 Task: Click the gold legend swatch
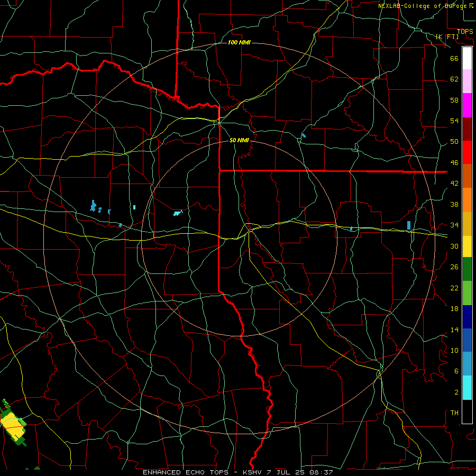click(x=467, y=224)
